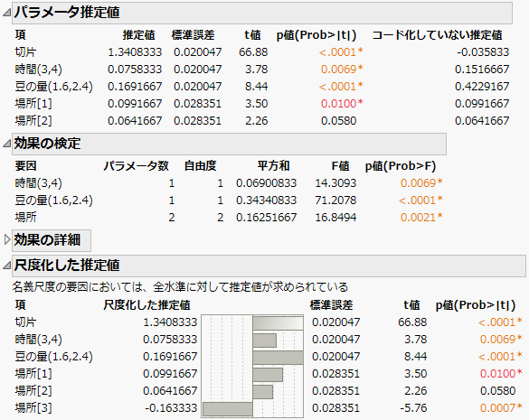Click 場所[1] row in parameter estimates table

[x=262, y=104]
